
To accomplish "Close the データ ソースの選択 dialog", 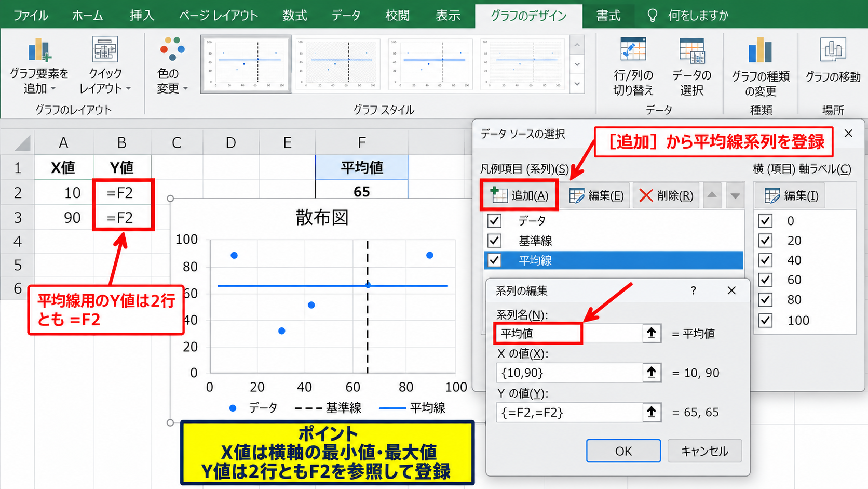I will point(848,134).
